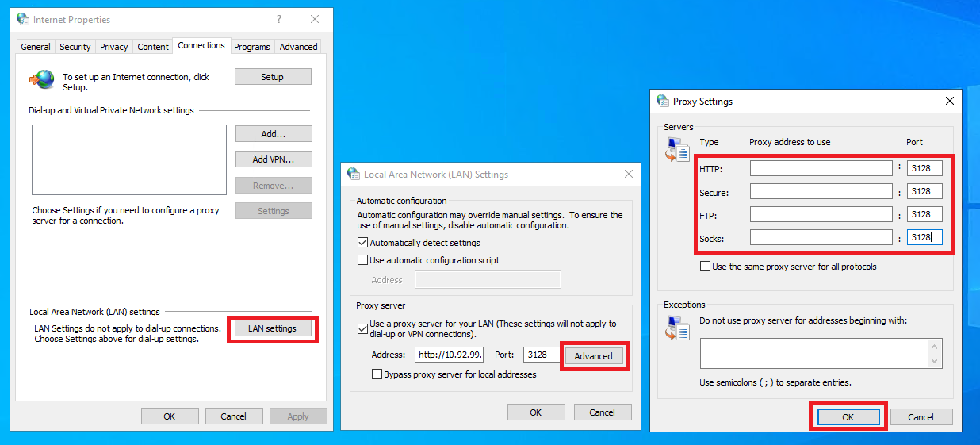Click the Add... button

pos(274,134)
